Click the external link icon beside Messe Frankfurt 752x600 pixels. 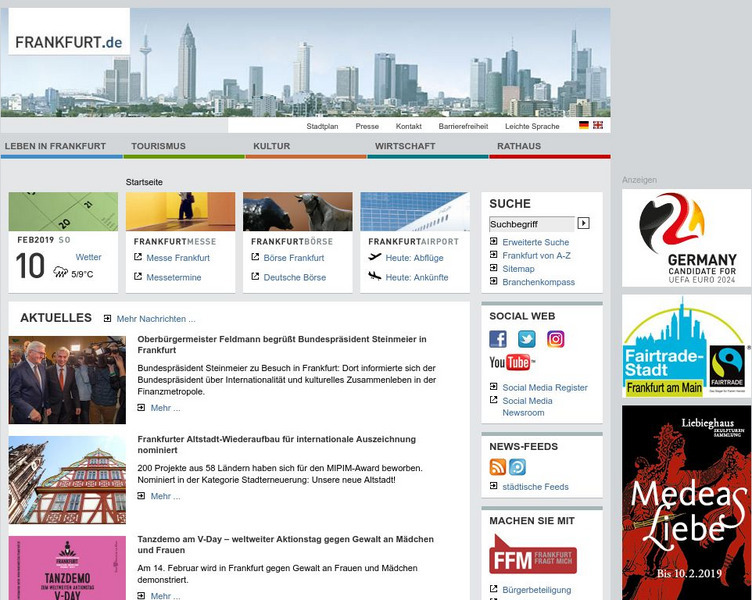click(138, 257)
